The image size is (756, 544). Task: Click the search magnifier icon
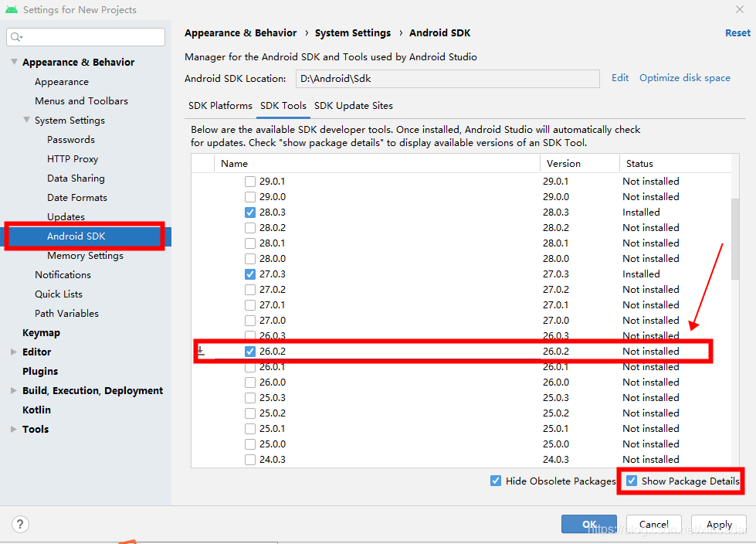[x=16, y=37]
